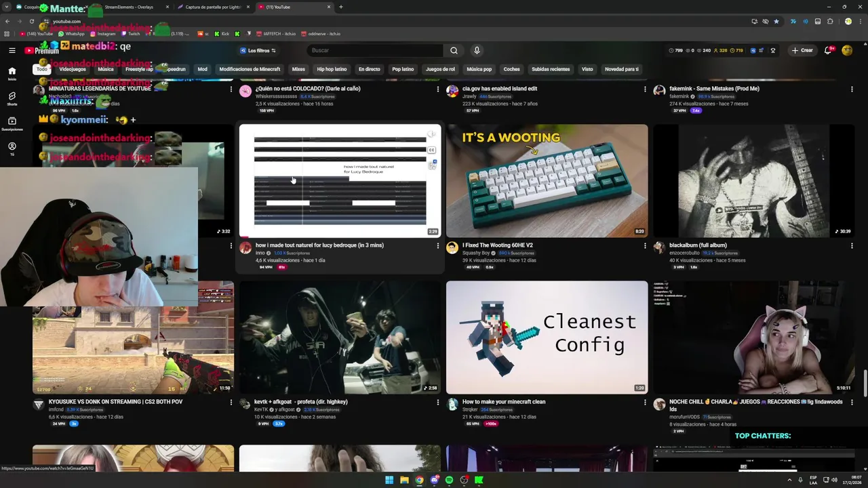Select the Novedad para ti chip
This screenshot has width=868, height=488.
pos(622,69)
